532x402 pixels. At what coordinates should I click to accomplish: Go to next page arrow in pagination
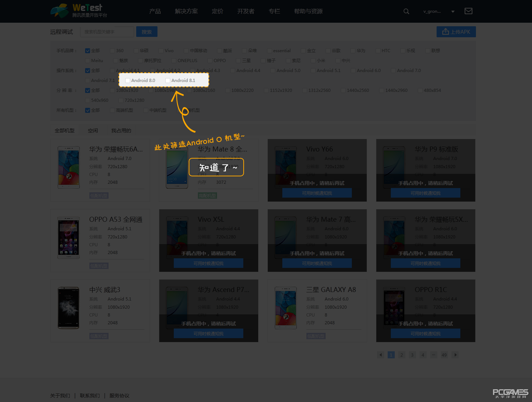pos(455,355)
